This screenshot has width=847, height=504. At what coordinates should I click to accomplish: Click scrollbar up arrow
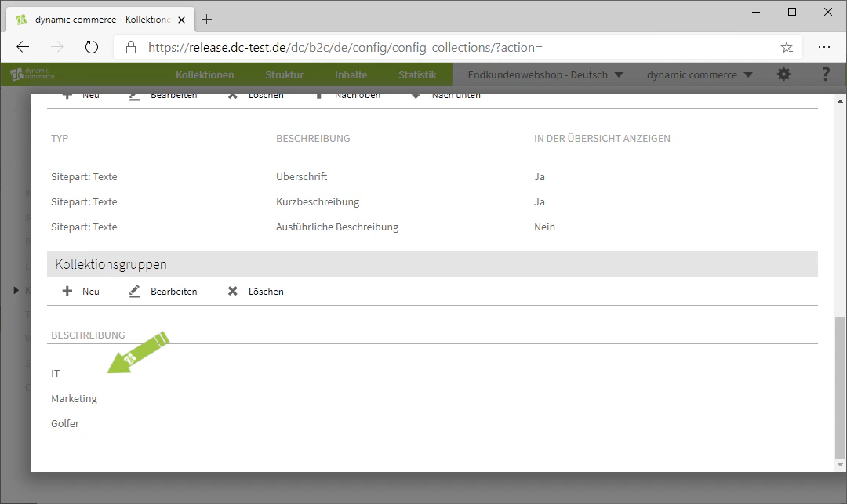tap(839, 100)
